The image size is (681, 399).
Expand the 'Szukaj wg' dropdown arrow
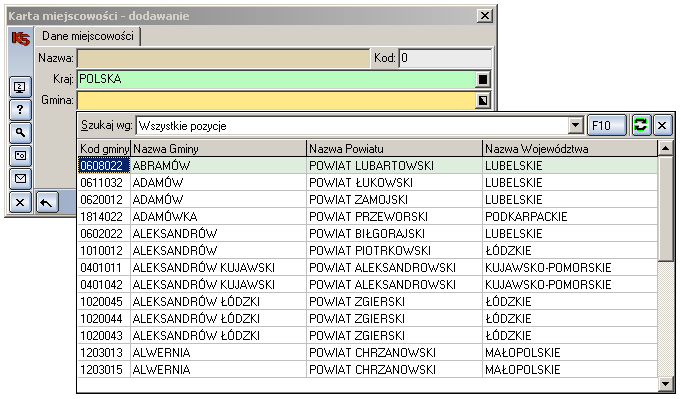[575, 126]
